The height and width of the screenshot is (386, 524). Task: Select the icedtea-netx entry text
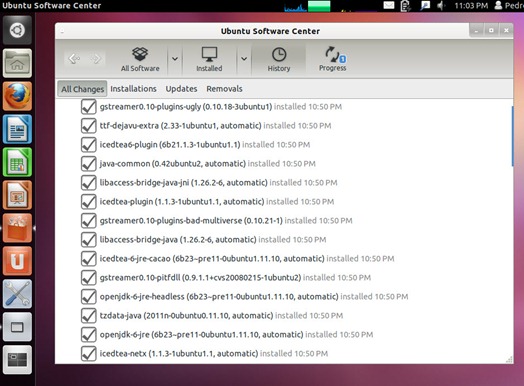[214, 354]
